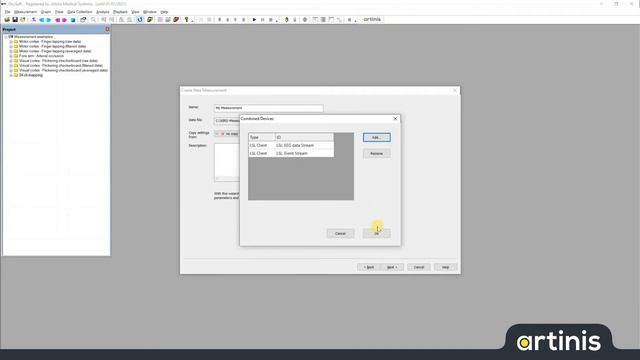Expand Motor cortex Finger tapping (raw data) node
This screenshot has width=640, height=360.
click(x=11, y=42)
